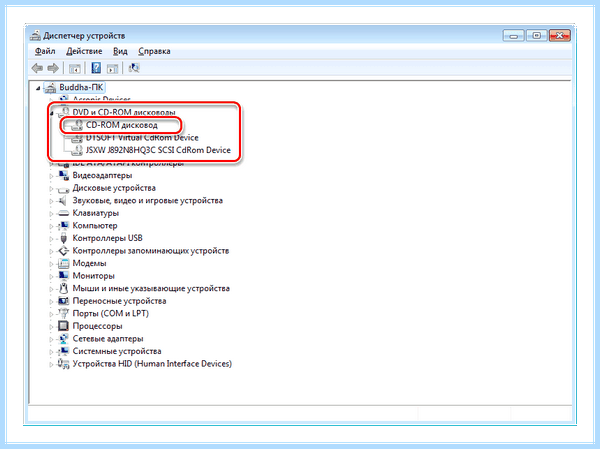Viewport: 600px width, 449px height.
Task: Click the Buddha-ПК computer icon
Action: click(x=51, y=88)
